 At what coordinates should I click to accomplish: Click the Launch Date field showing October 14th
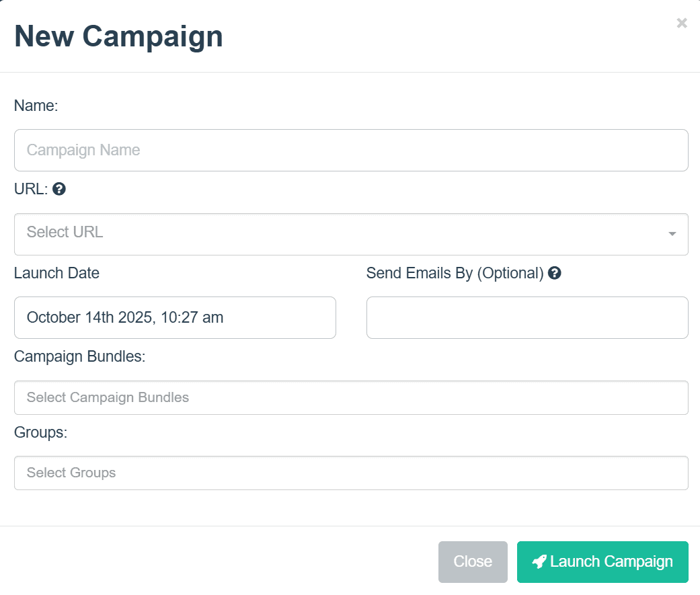175,317
